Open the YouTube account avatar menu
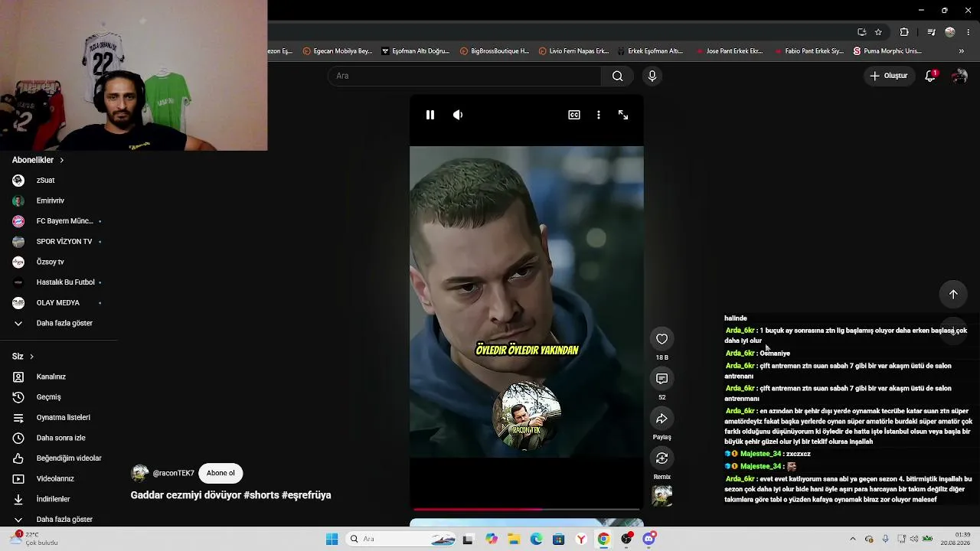Viewport: 980px width, 551px height. pos(959,76)
